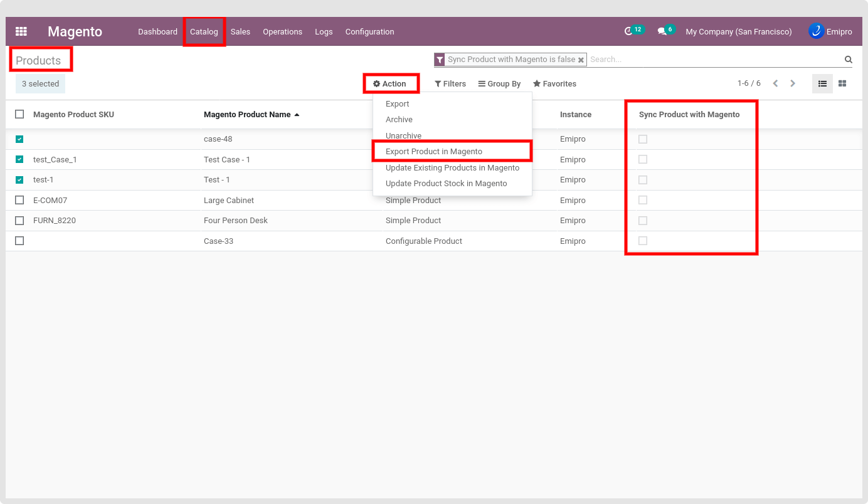868x504 pixels.
Task: Click the 3 selected indicator
Action: click(40, 84)
